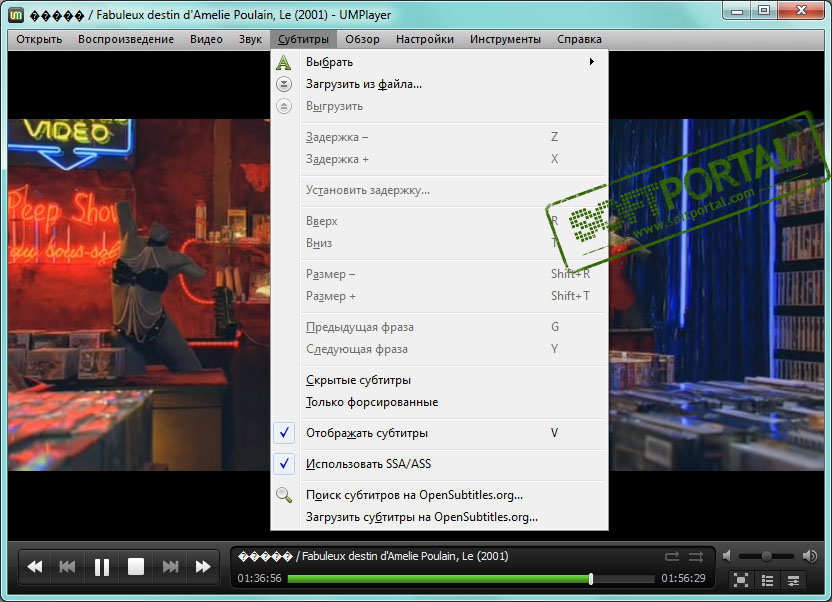Image resolution: width=832 pixels, height=602 pixels.
Task: Open the Воспроизведение menu
Action: (x=126, y=39)
